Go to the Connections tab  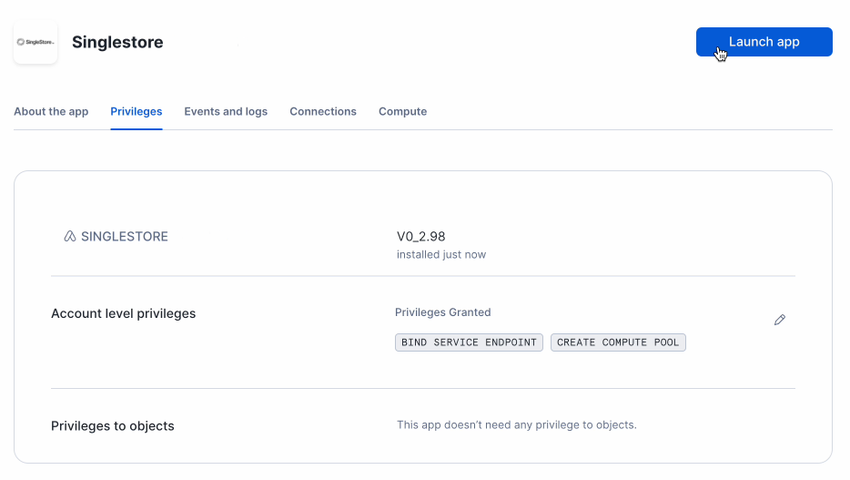coord(323,112)
